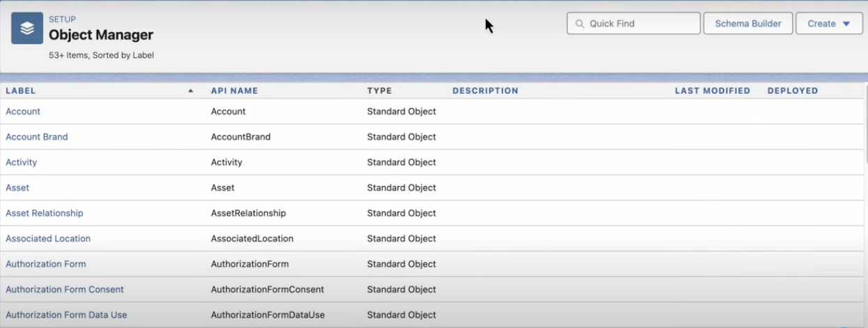The image size is (868, 328).
Task: Open the Asset Relationship object link
Action: [45, 213]
